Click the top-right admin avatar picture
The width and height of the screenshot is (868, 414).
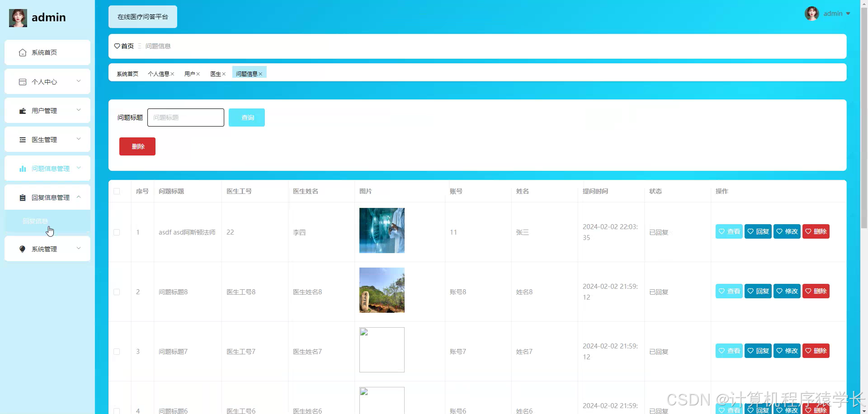point(812,14)
